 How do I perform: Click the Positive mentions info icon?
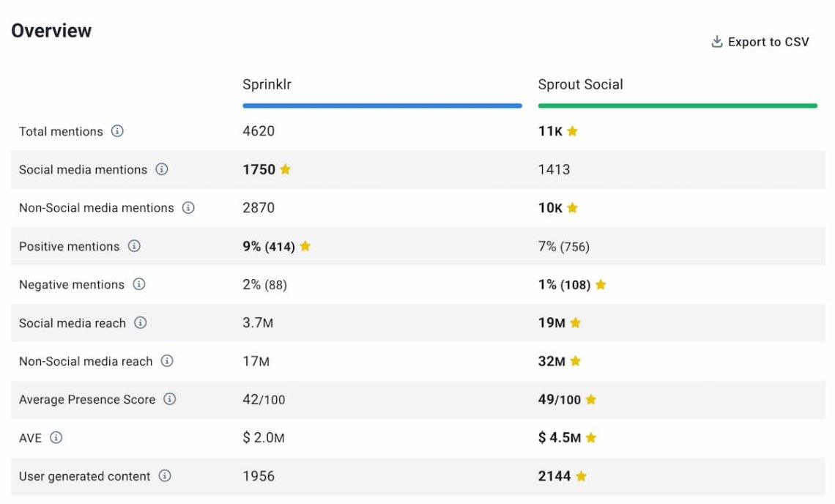click(134, 246)
